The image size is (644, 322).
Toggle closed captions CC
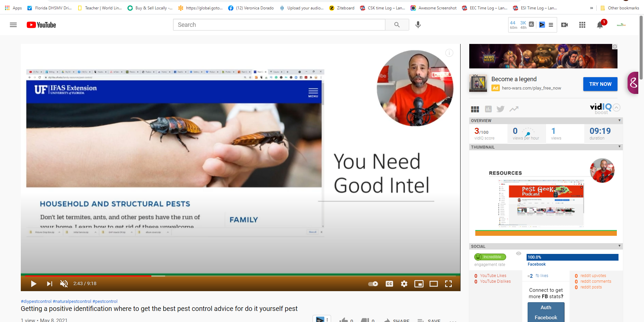click(x=389, y=284)
